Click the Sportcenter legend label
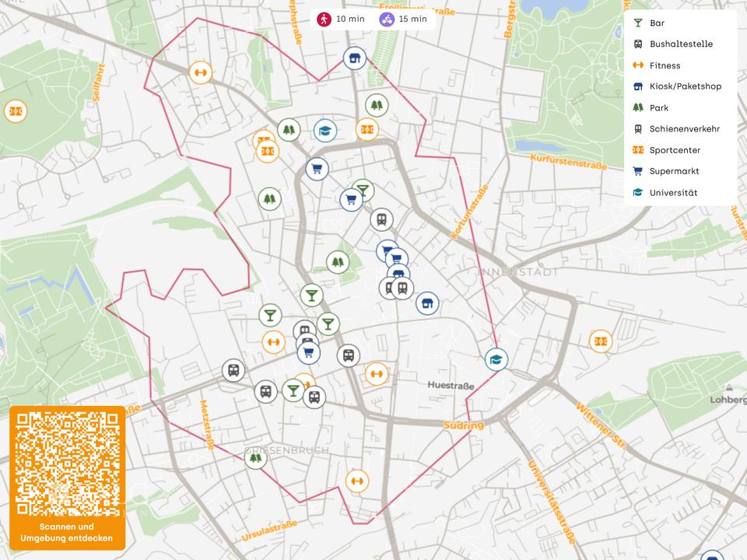Viewport: 747px width, 560px height. (x=675, y=150)
